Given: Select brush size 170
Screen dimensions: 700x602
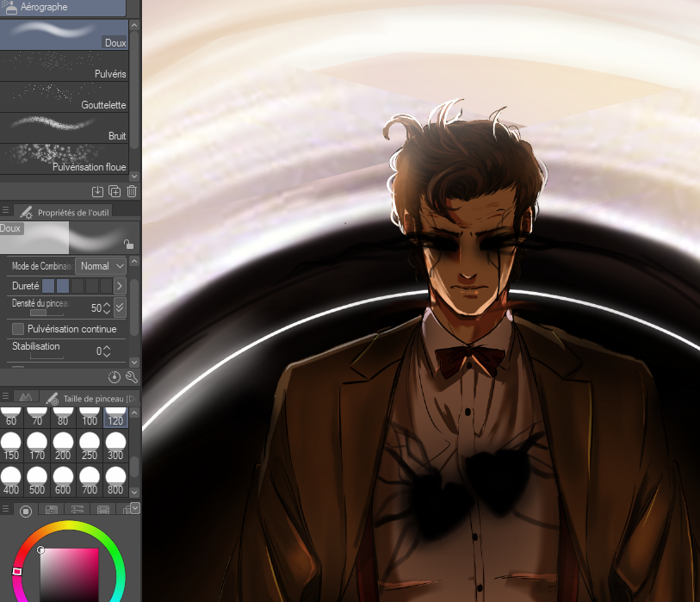Looking at the screenshot, I should tap(37, 447).
